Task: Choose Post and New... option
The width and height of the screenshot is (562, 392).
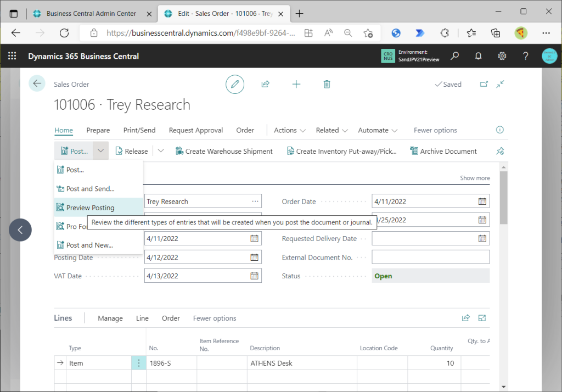Action: (x=99, y=245)
